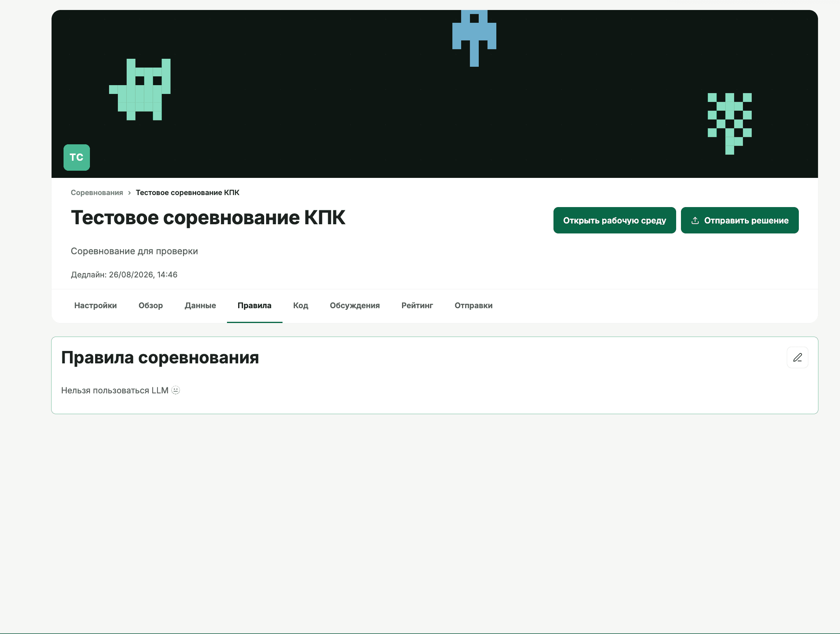Screen dimensions: 840x634
Task: Open the Данные tab
Action: tap(200, 305)
